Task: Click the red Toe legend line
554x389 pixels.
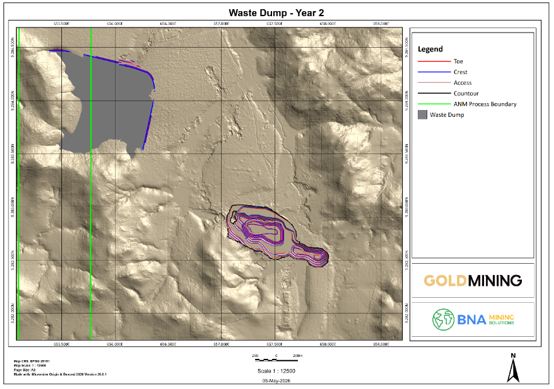Action: 434,61
